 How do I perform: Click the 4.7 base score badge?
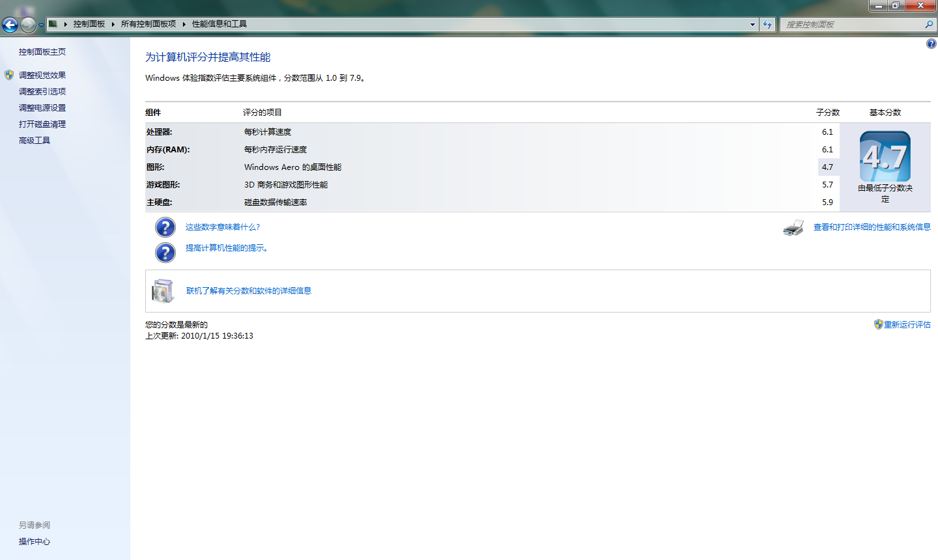tap(885, 156)
